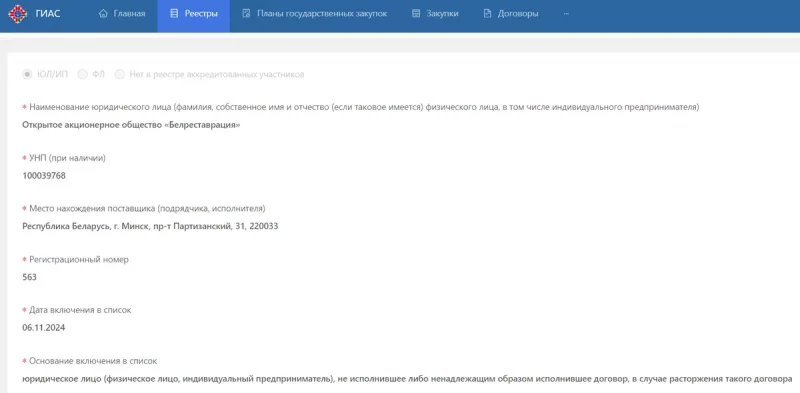Go to the Закупки section
This screenshot has width=800, height=393.
[435, 14]
